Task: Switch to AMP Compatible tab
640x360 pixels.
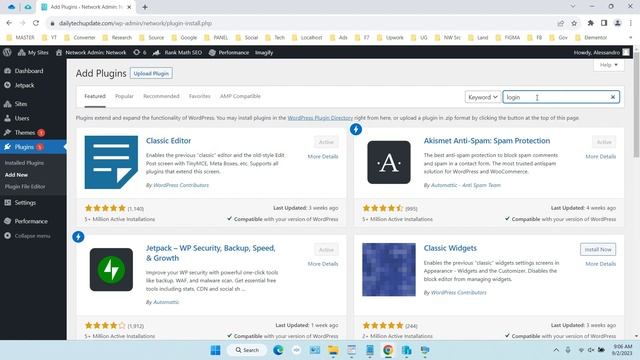Action: (x=240, y=96)
